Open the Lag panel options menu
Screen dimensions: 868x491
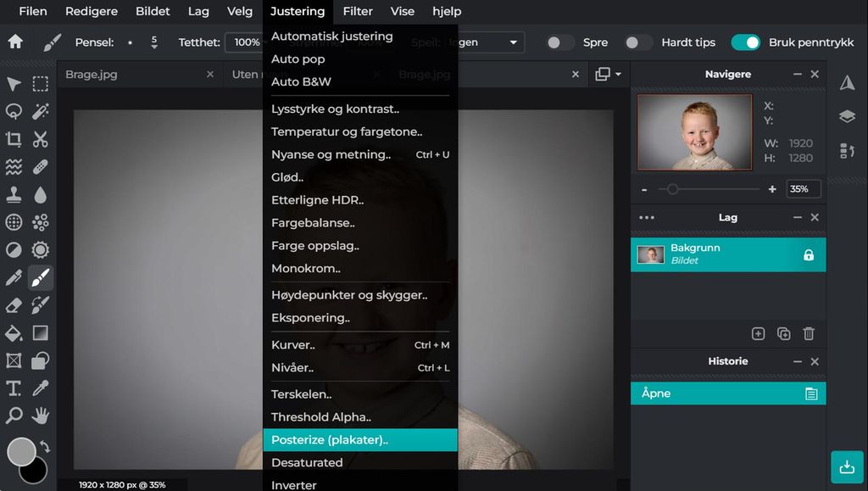(647, 218)
